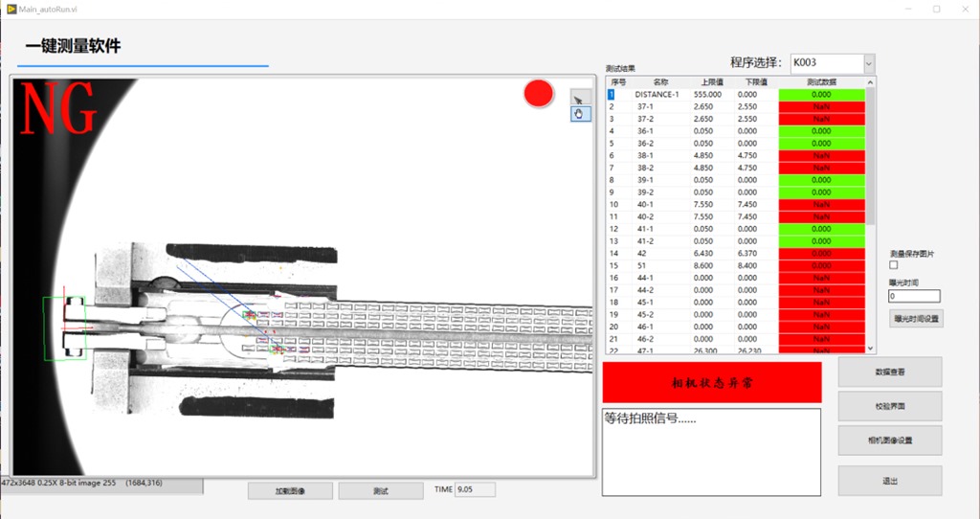Click the results table scroll-up arrow

pyautogui.click(x=871, y=82)
